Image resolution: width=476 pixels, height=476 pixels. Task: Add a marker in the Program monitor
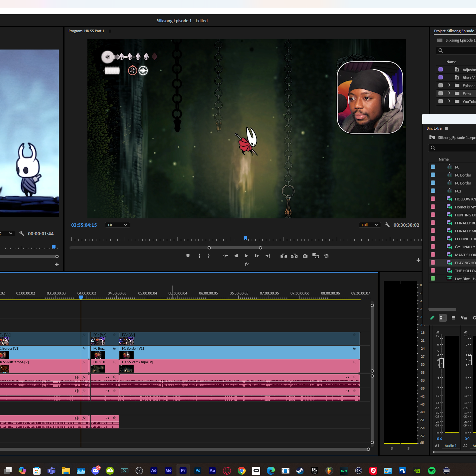click(188, 256)
